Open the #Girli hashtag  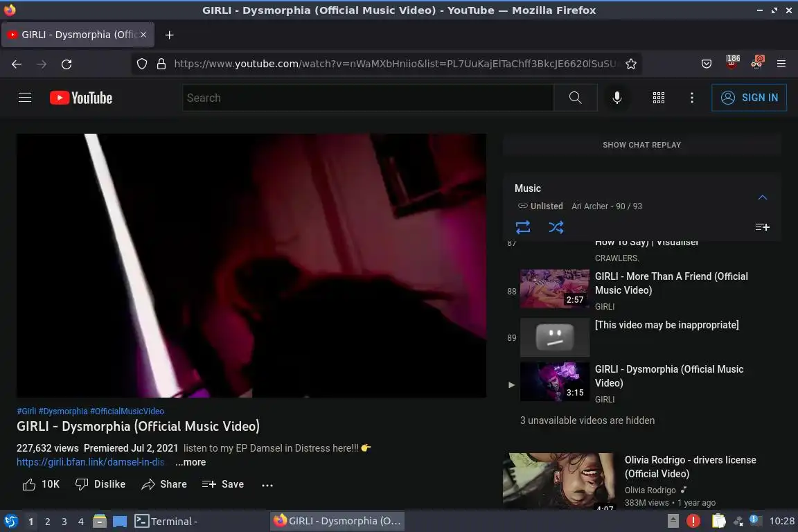(26, 411)
